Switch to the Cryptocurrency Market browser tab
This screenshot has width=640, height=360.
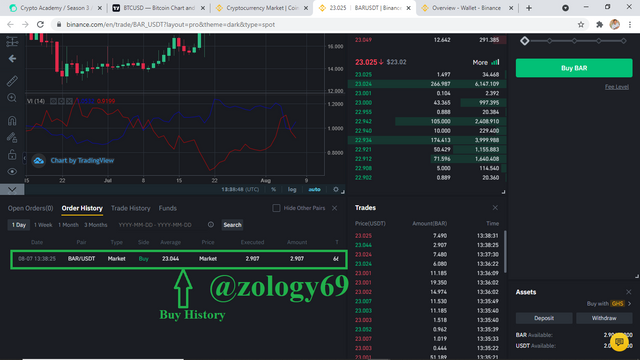262,8
